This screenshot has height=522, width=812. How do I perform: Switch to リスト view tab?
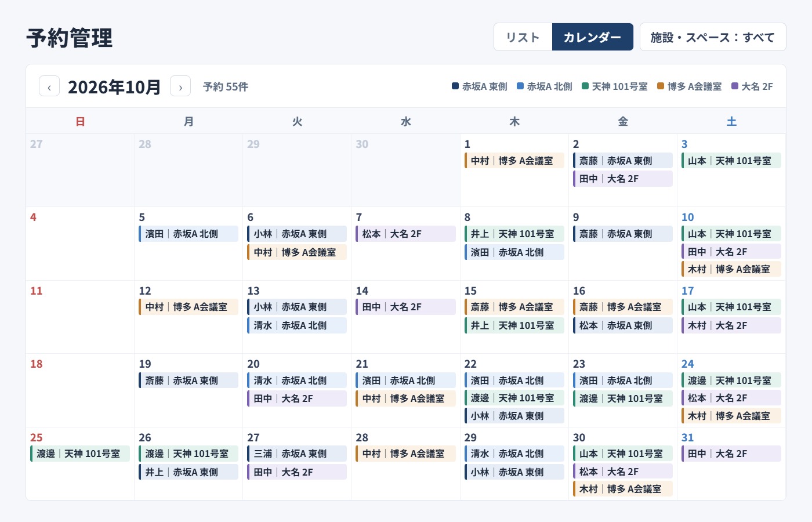pos(523,37)
